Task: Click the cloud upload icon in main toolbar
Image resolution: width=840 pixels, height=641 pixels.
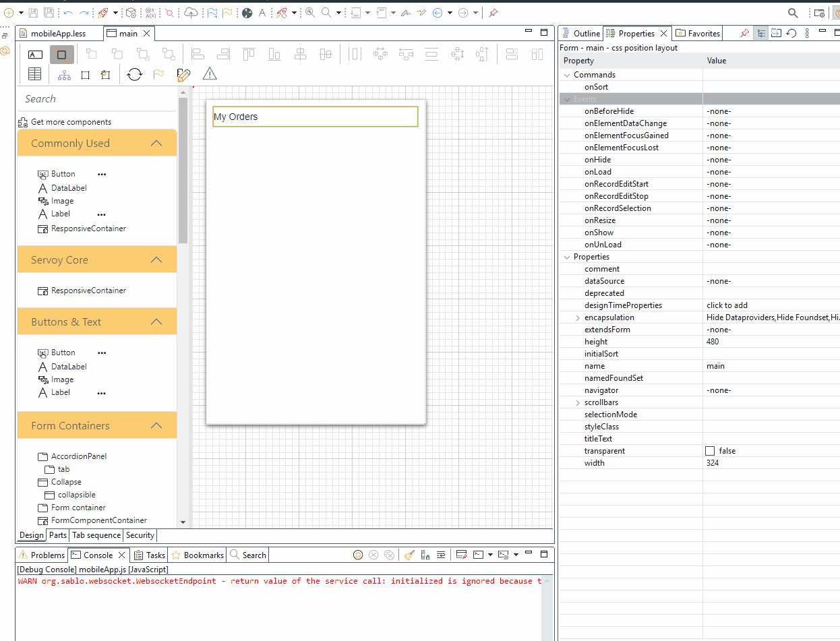Action: click(x=191, y=13)
